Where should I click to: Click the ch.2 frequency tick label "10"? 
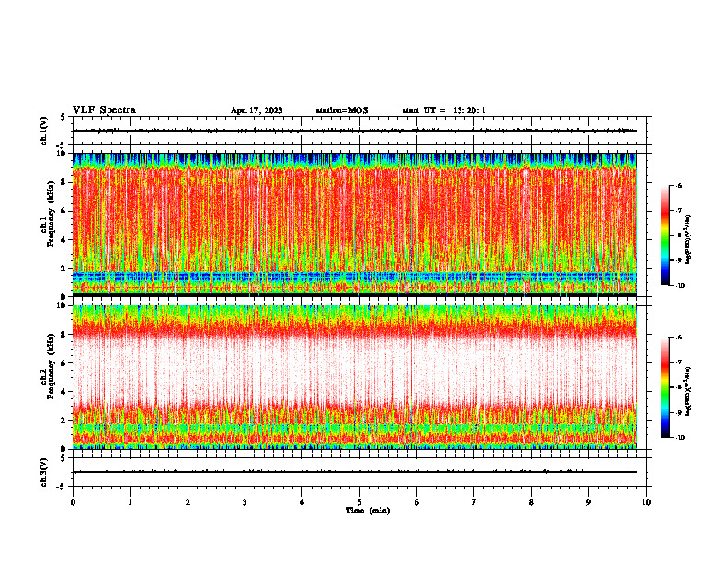pyautogui.click(x=63, y=305)
